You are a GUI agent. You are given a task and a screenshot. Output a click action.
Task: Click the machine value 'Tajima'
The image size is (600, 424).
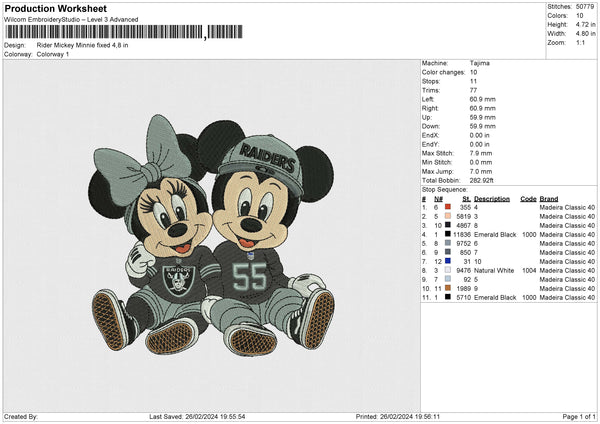(x=479, y=63)
